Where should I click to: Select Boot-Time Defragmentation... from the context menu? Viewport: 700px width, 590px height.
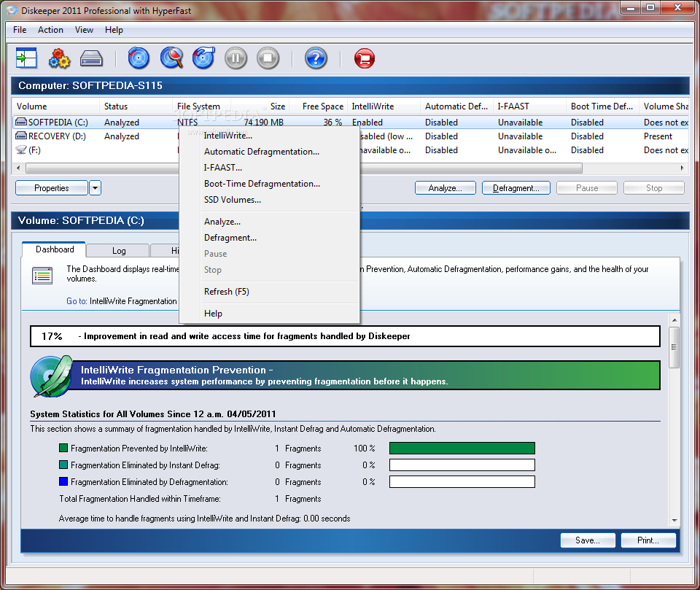tap(269, 184)
